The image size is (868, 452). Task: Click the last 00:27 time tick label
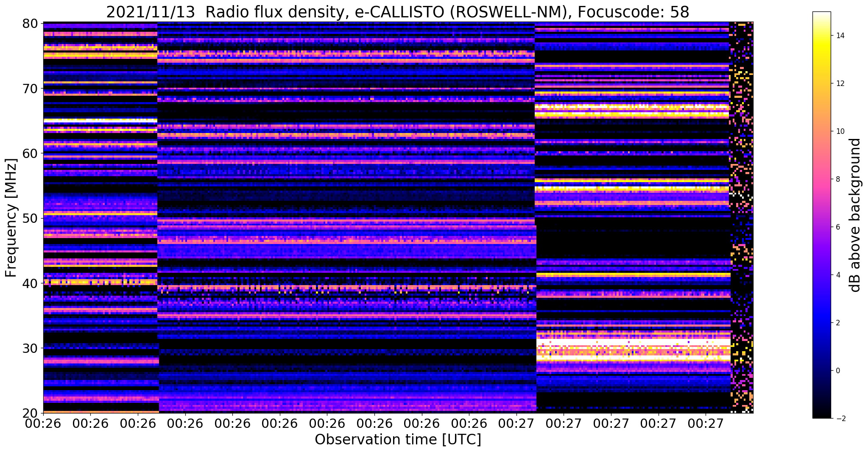click(706, 424)
